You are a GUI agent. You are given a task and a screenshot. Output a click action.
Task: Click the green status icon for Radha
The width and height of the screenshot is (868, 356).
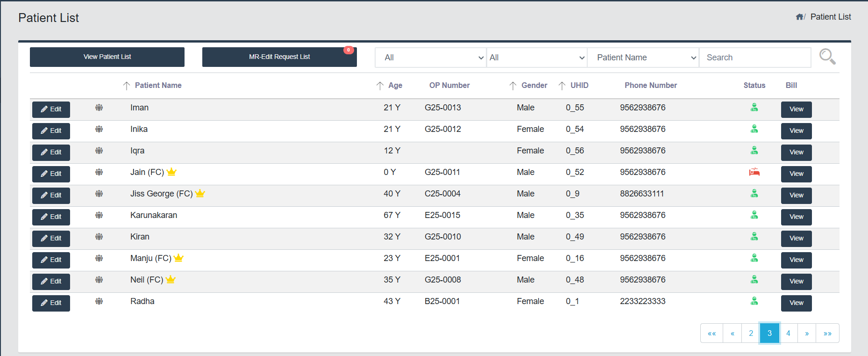pos(754,301)
